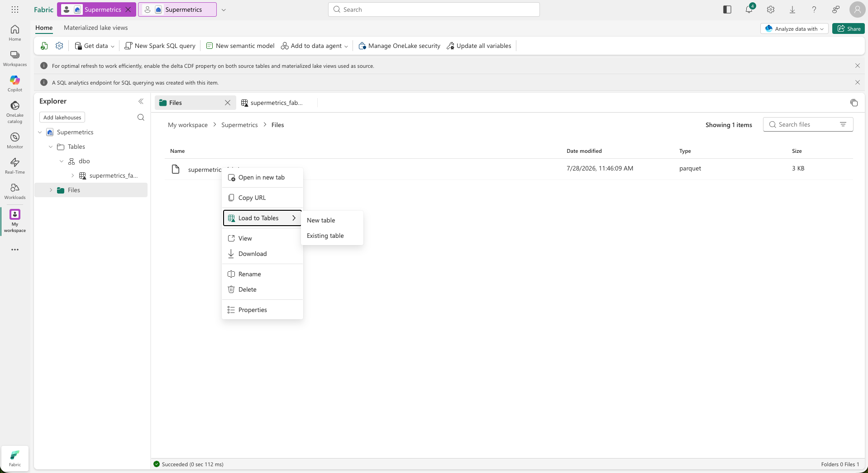
Task: Choose Download from the context menu
Action: pyautogui.click(x=262, y=254)
